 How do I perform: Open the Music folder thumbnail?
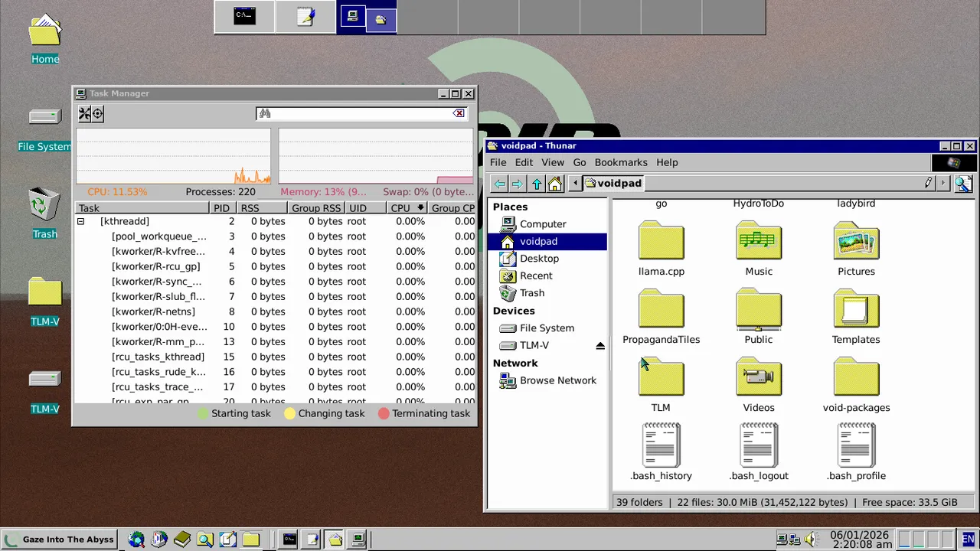pos(759,241)
